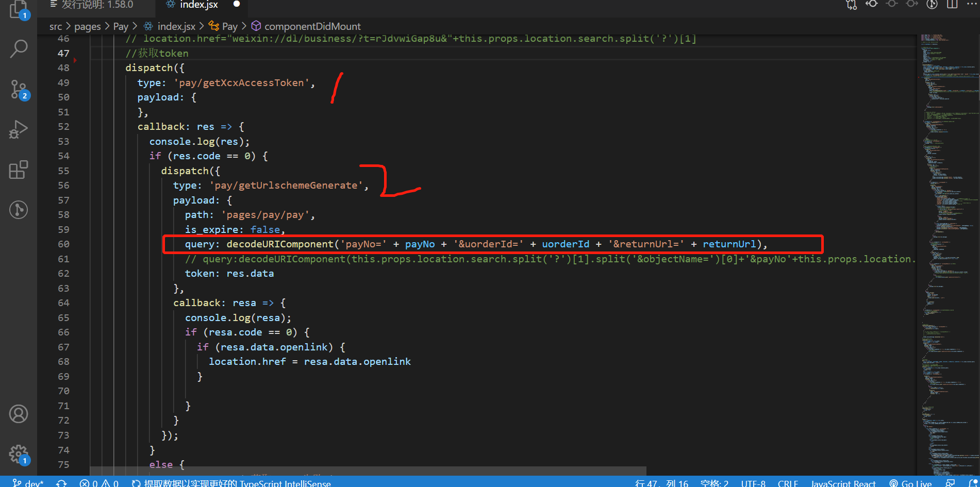Start the Go Live server
The height and width of the screenshot is (487, 980).
coord(910,482)
